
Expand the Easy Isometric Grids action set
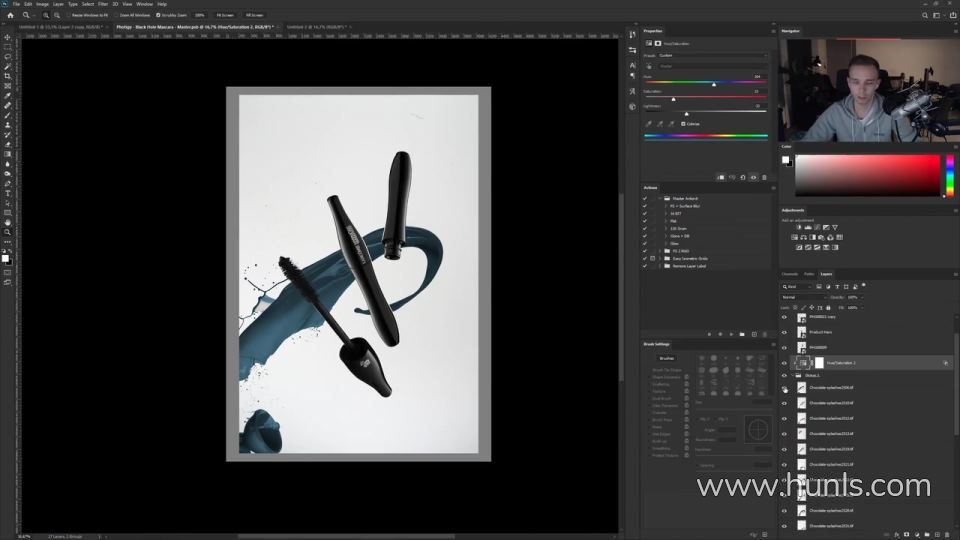coord(661,258)
